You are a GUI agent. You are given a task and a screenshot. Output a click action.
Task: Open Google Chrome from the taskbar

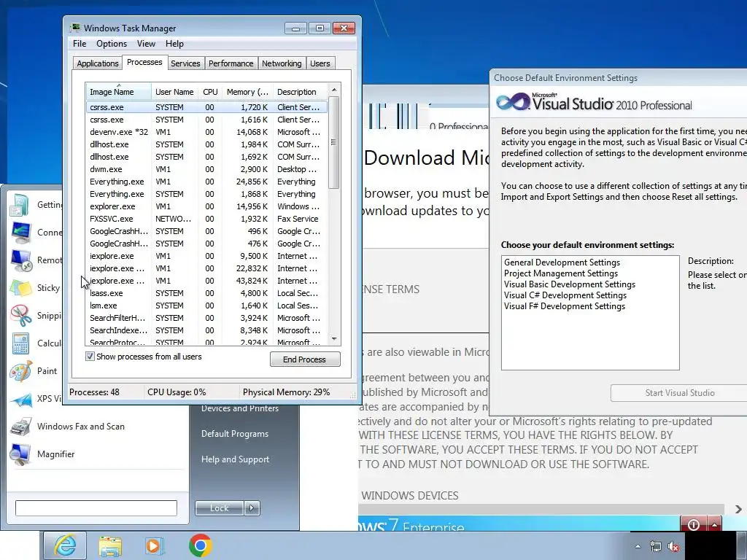coord(200,545)
